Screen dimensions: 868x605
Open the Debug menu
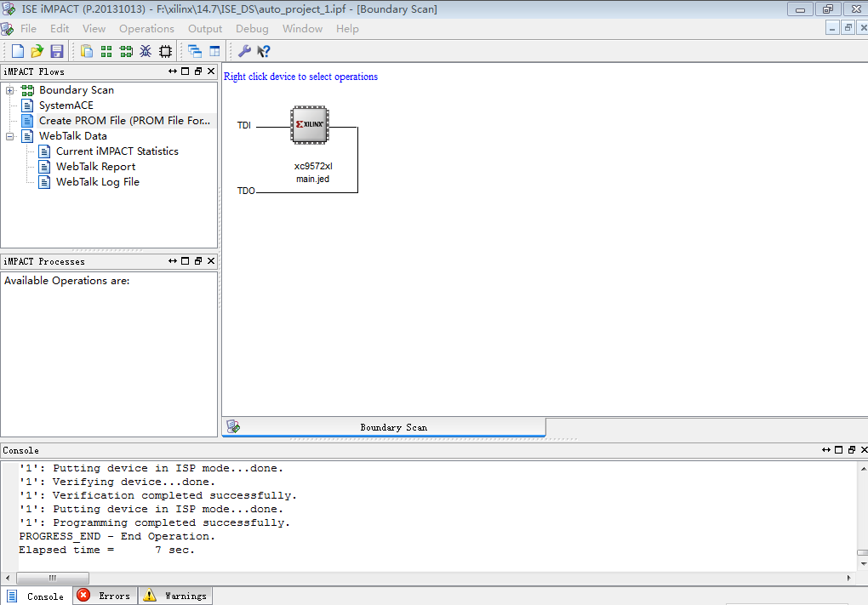252,28
